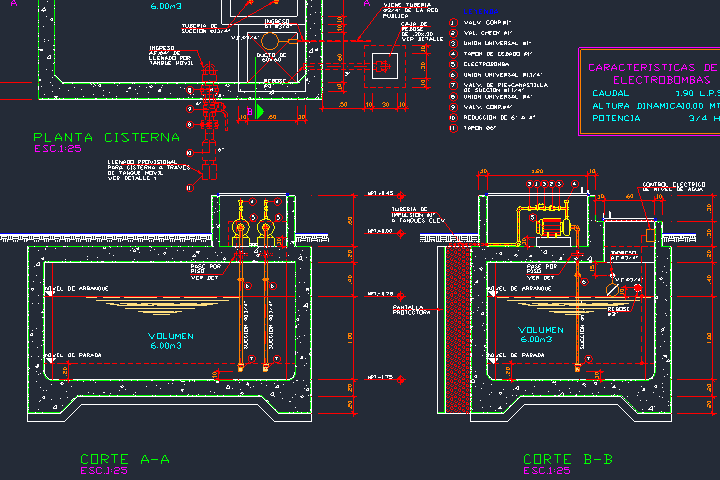
Task: Click the LEYENDA heading
Action: pyautogui.click(x=481, y=11)
